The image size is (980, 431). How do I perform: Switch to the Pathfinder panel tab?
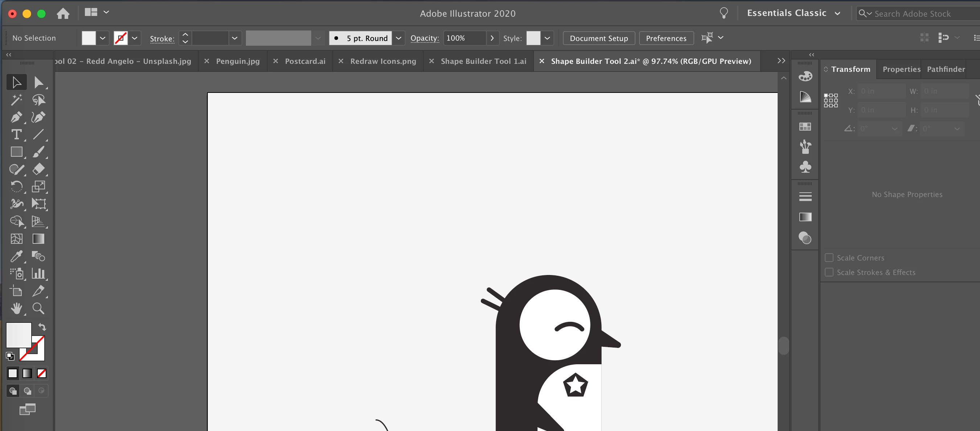click(x=946, y=69)
